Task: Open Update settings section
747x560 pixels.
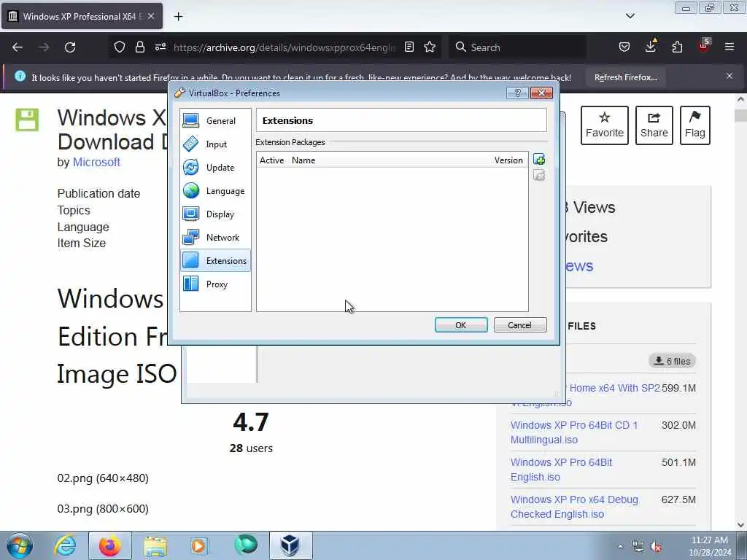Action: tap(215, 168)
